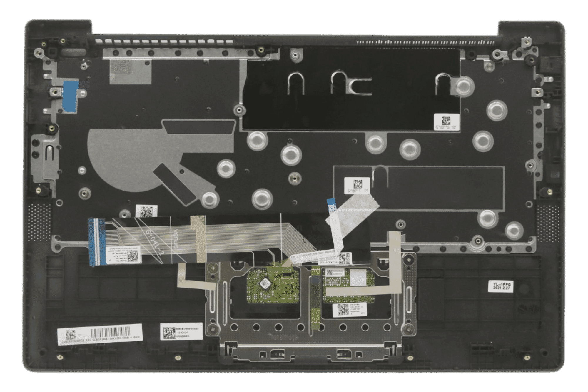This screenshot has height=392, width=588.
Task: Click the blue tape on left hinge bracket
Action: pos(71,96)
